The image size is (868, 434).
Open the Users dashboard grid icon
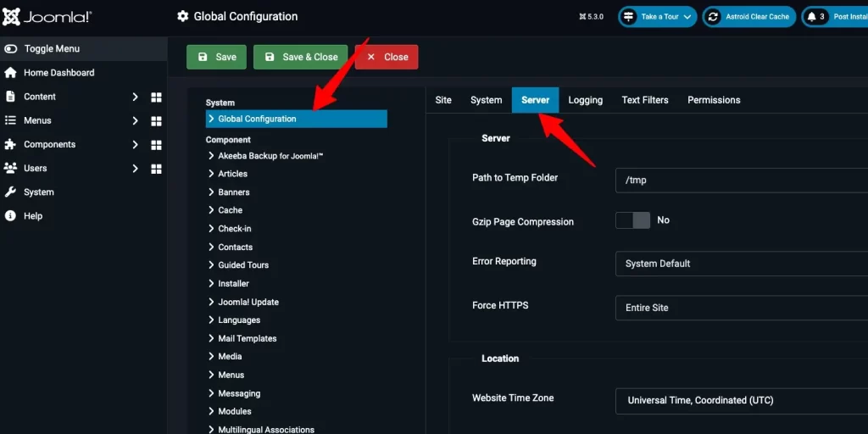(156, 169)
